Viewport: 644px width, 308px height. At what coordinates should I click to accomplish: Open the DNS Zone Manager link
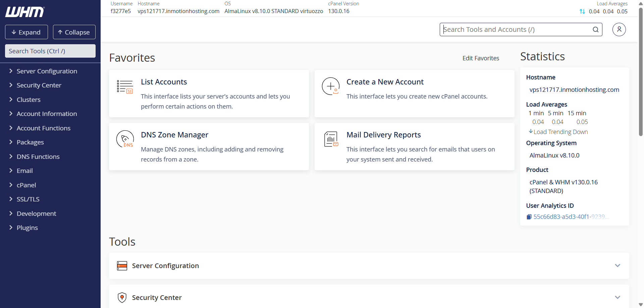pos(174,135)
